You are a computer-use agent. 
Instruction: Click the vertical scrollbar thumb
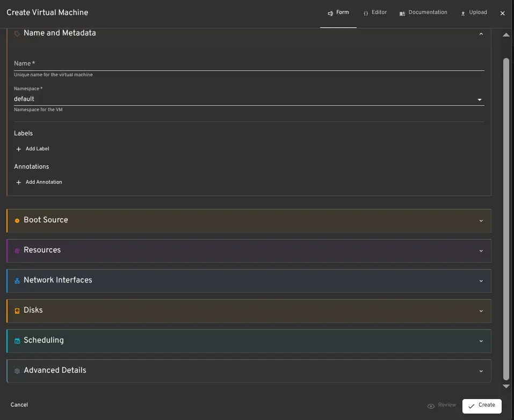[x=506, y=219]
